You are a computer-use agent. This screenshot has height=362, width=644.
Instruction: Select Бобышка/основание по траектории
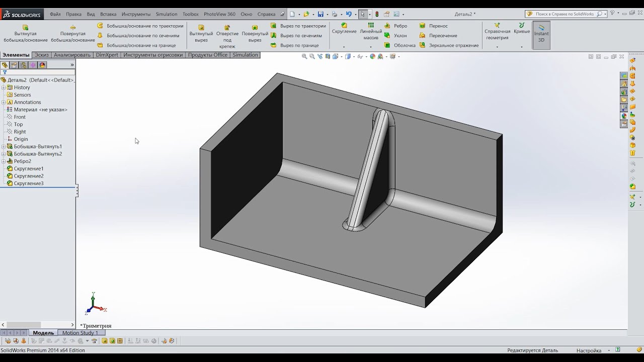[x=140, y=26]
